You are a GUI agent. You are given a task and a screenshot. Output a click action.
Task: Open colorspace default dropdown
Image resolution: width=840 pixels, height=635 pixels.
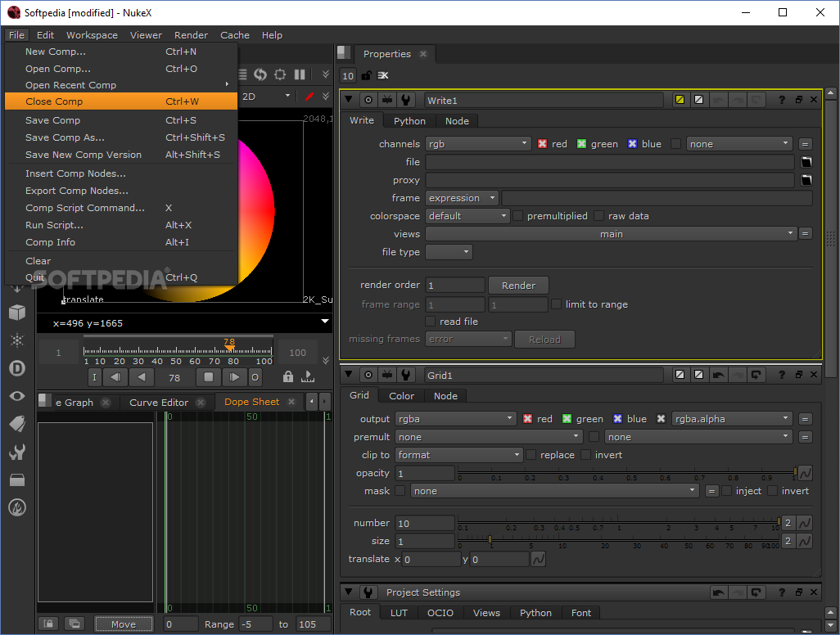(x=467, y=216)
